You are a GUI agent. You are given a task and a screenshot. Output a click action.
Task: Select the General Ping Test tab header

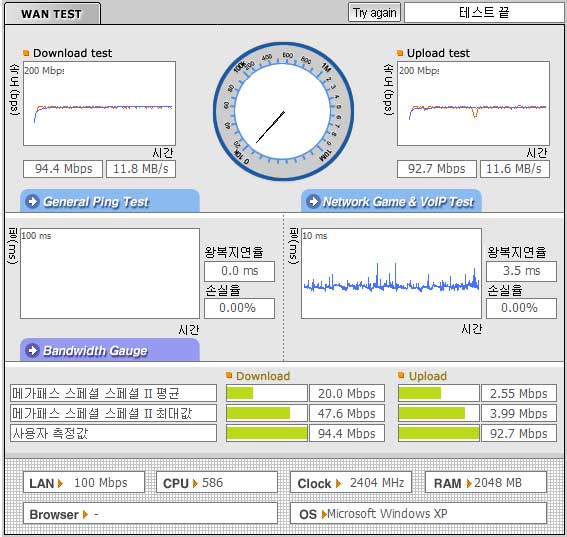pyautogui.click(x=110, y=201)
